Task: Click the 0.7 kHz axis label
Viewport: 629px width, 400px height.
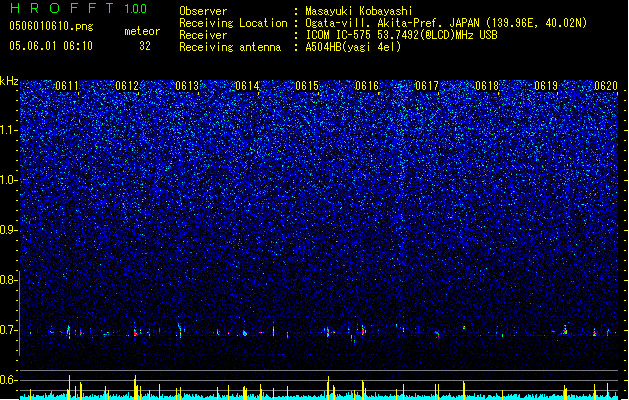Action: (9, 330)
